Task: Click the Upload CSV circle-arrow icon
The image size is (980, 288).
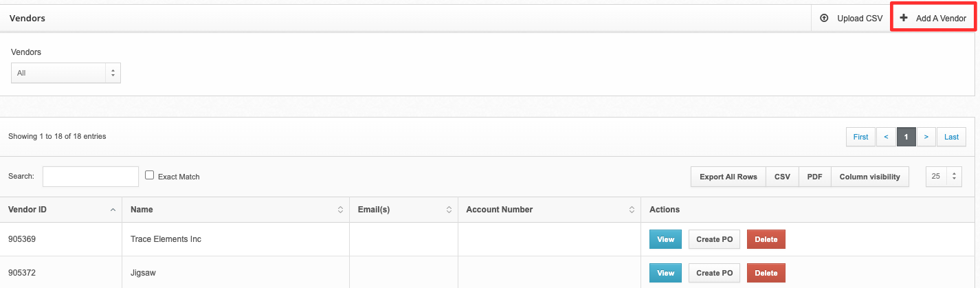Action: 824,19
